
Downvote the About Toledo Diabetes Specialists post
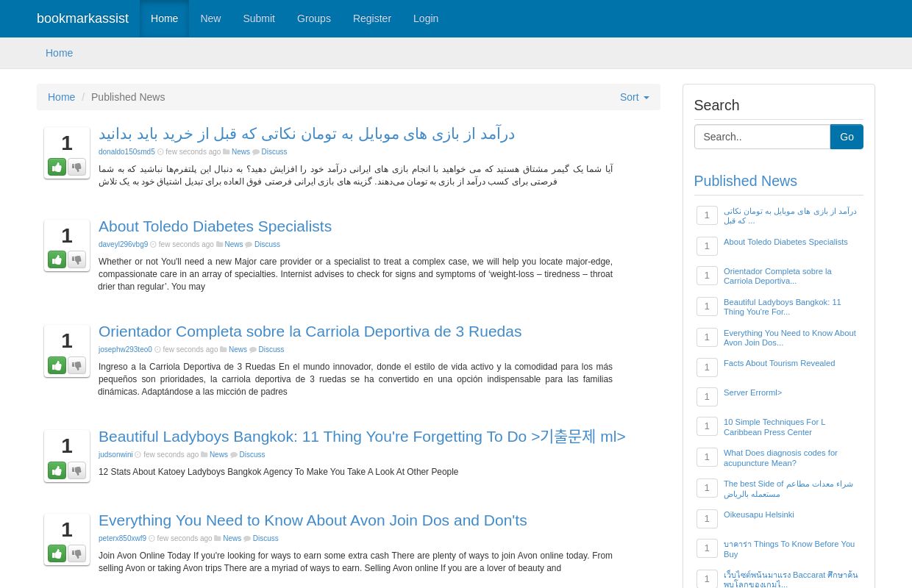tap(76, 259)
